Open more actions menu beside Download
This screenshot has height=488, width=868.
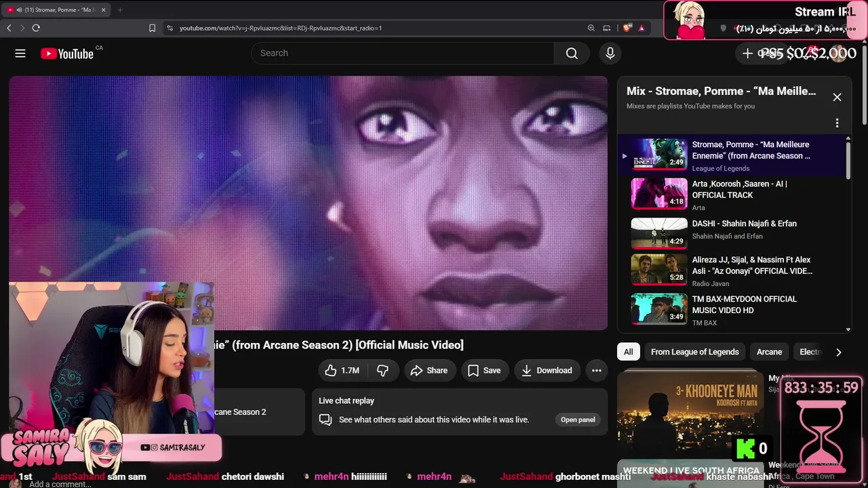[x=597, y=370]
